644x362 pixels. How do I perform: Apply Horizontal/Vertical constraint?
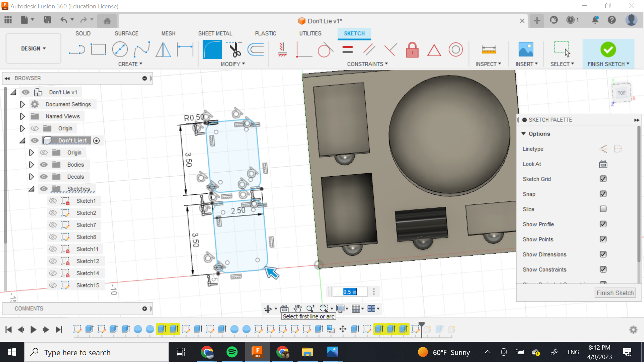[282, 50]
